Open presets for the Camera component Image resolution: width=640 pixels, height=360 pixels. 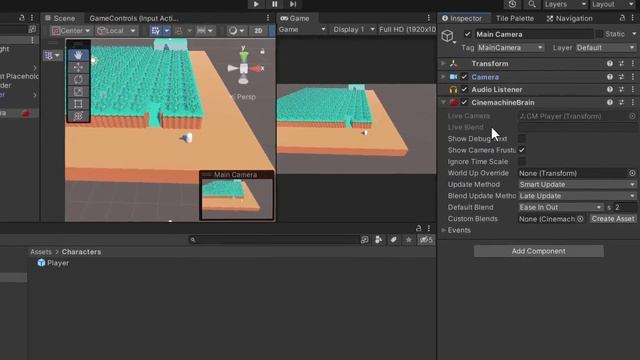[621, 77]
